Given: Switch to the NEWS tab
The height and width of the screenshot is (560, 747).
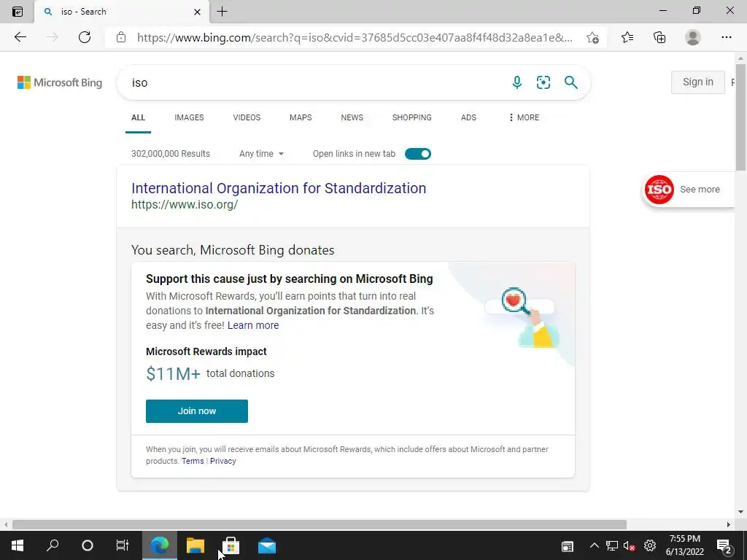Looking at the screenshot, I should [x=352, y=117].
